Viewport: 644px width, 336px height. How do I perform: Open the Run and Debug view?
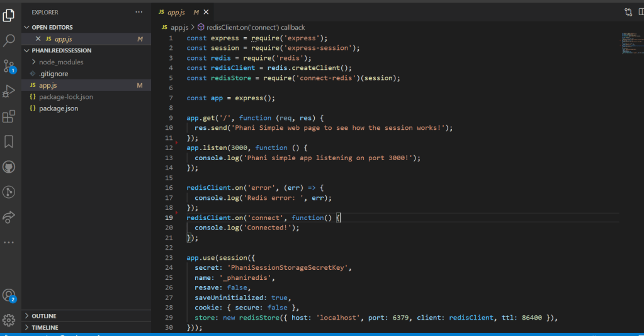(x=9, y=91)
